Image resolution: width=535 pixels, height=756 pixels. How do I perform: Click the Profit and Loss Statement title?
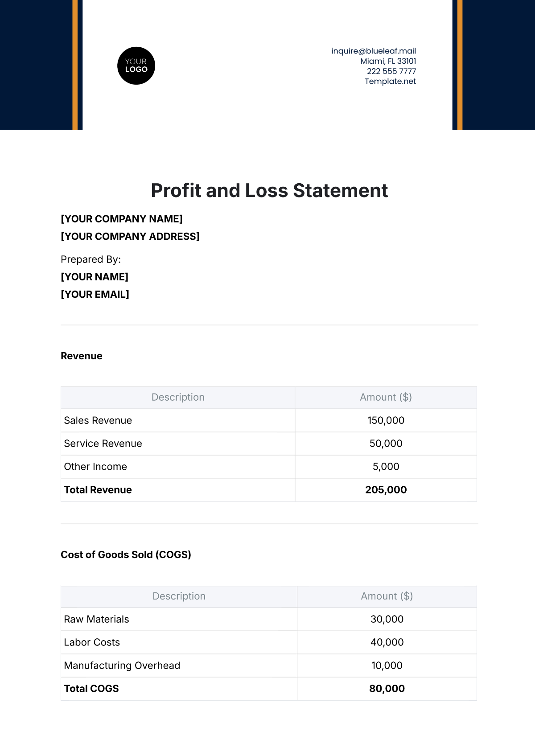coord(269,190)
